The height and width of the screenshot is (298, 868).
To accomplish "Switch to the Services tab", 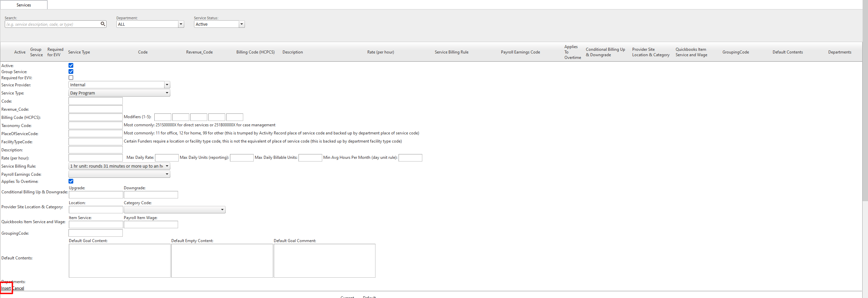I will point(24,5).
